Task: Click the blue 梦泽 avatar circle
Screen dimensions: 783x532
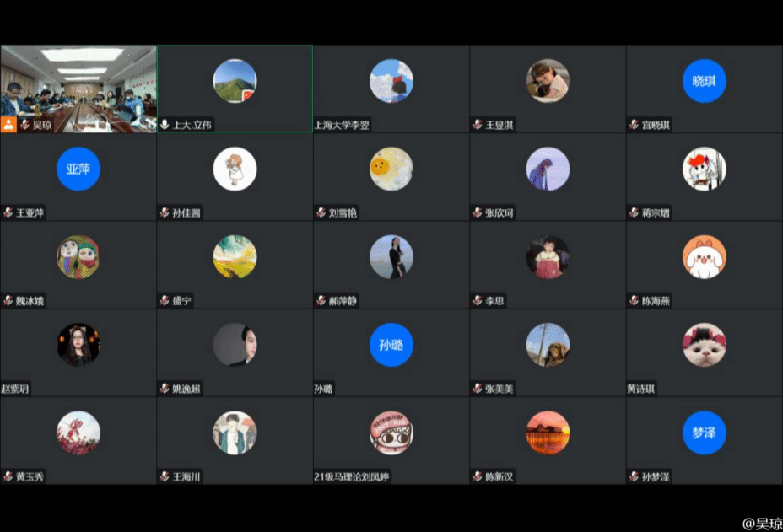Action: point(704,433)
